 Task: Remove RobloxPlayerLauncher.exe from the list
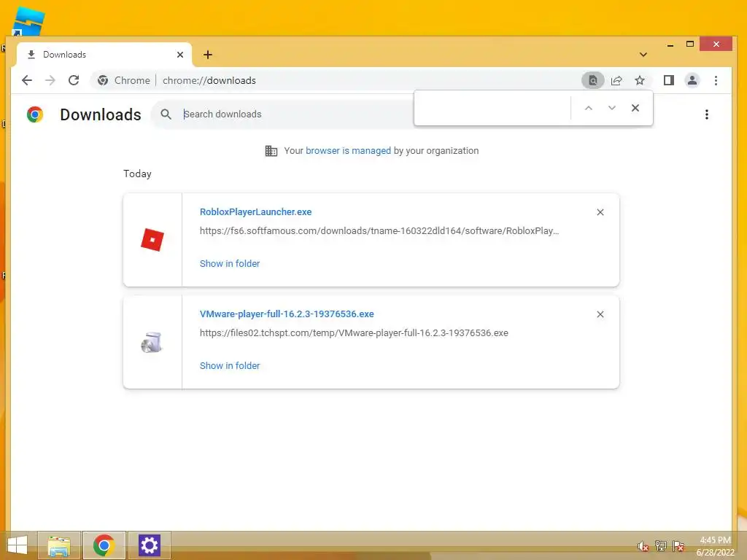click(600, 212)
